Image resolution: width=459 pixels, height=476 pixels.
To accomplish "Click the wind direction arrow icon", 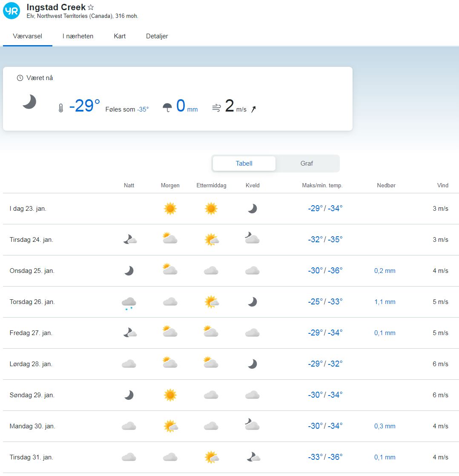I will click(x=254, y=109).
